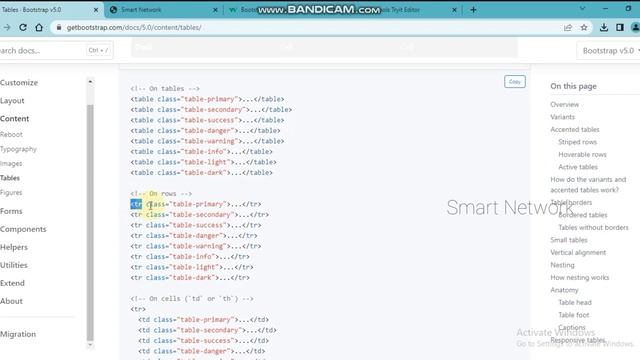
Task: Select Tables in the sidebar
Action: [x=10, y=178]
